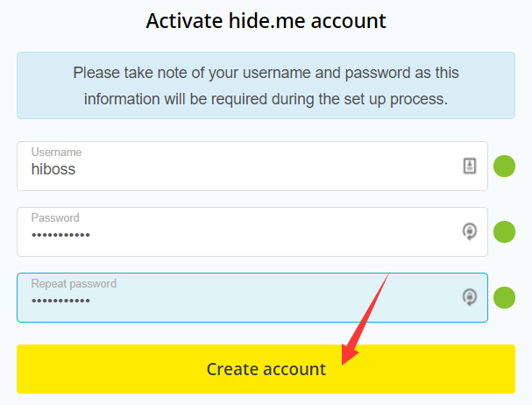Click masked dots in Repeat password field

point(60,301)
